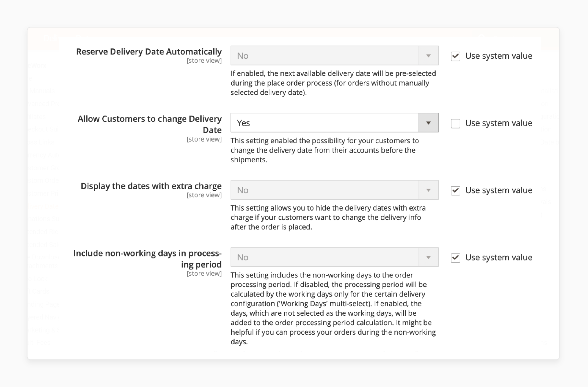Click the 'Use system value' text in the Reserve Delivery row
Image resolution: width=588 pixels, height=387 pixels.
point(499,56)
